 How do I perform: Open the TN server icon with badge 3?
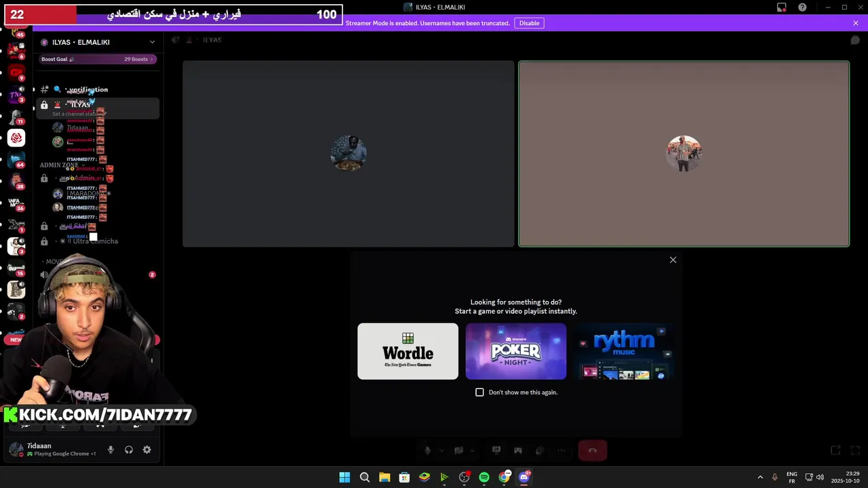tap(16, 95)
